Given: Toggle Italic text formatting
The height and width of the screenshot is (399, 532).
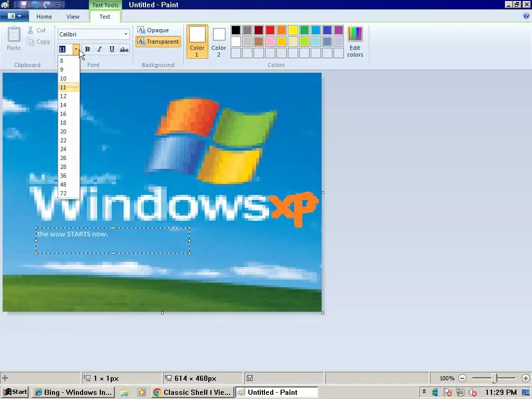Looking at the screenshot, I should pyautogui.click(x=99, y=49).
